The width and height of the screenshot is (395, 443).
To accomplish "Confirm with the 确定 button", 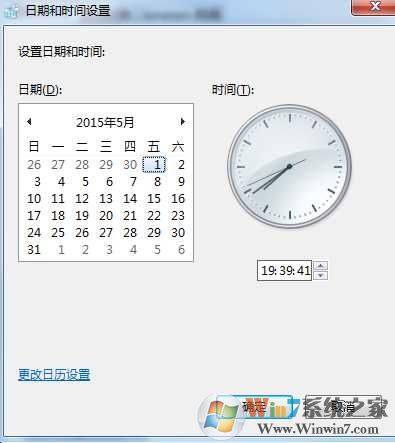I will point(254,407).
